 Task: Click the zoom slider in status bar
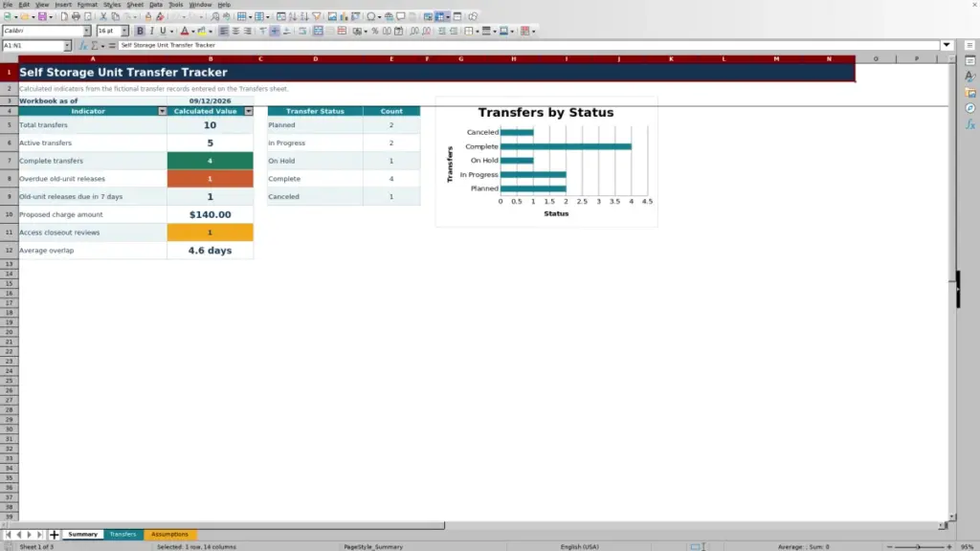pos(919,546)
